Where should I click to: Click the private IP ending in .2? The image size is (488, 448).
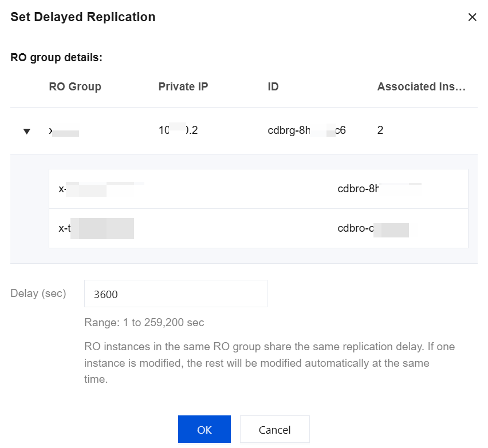[178, 130]
